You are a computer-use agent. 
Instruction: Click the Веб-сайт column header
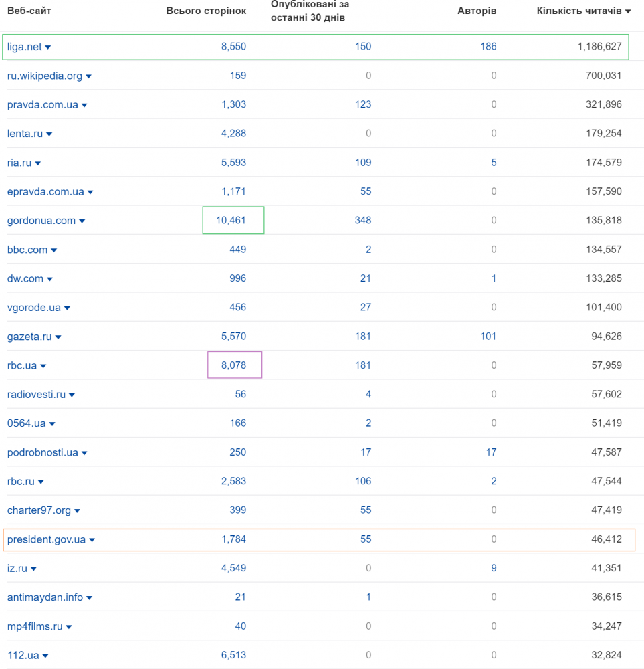pyautogui.click(x=29, y=11)
